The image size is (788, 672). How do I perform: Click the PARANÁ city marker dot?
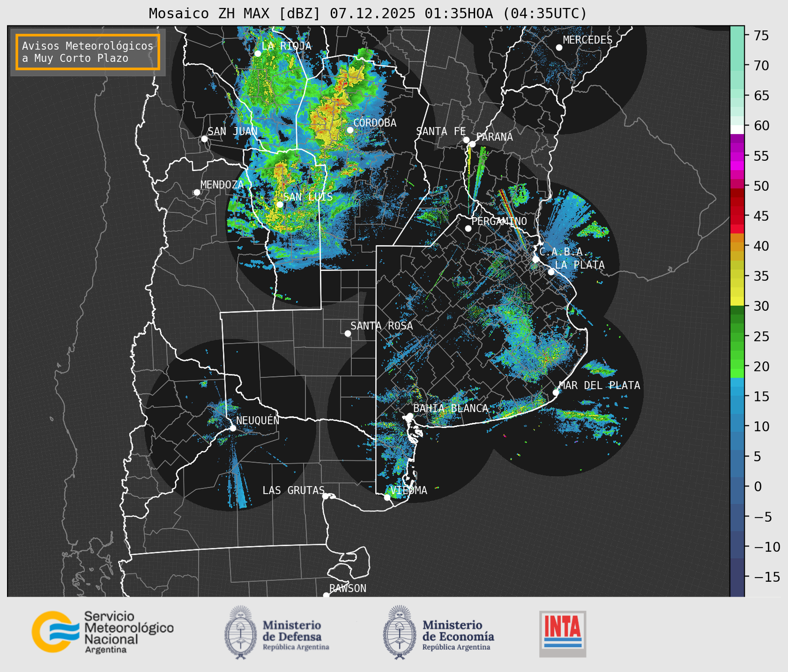coord(472,144)
